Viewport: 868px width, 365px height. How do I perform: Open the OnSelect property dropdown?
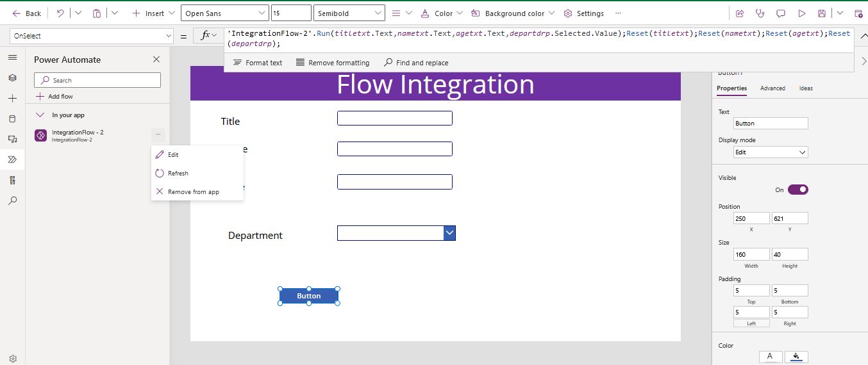click(x=92, y=36)
